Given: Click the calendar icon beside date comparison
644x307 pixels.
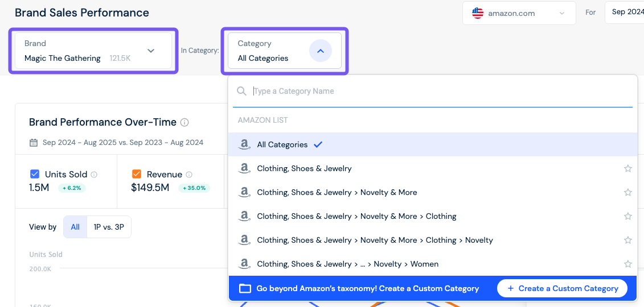Looking at the screenshot, I should point(33,143).
